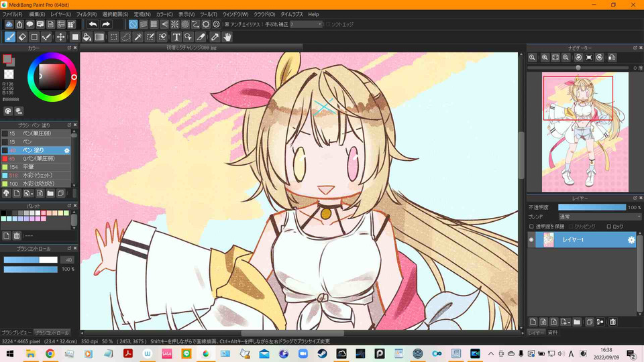Select 水彩(ウェット) brush
This screenshot has height=362, width=644.
[36, 175]
